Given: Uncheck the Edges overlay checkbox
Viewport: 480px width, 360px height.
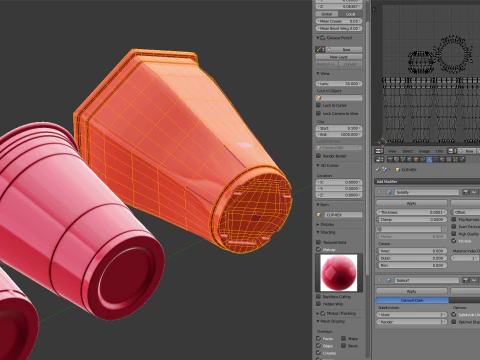Looking at the screenshot, I should 318,346.
